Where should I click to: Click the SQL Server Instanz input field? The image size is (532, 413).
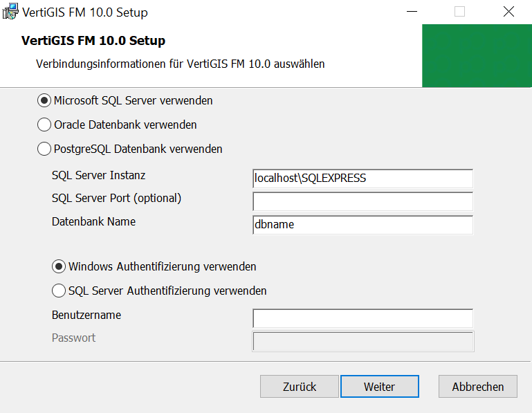coord(363,178)
